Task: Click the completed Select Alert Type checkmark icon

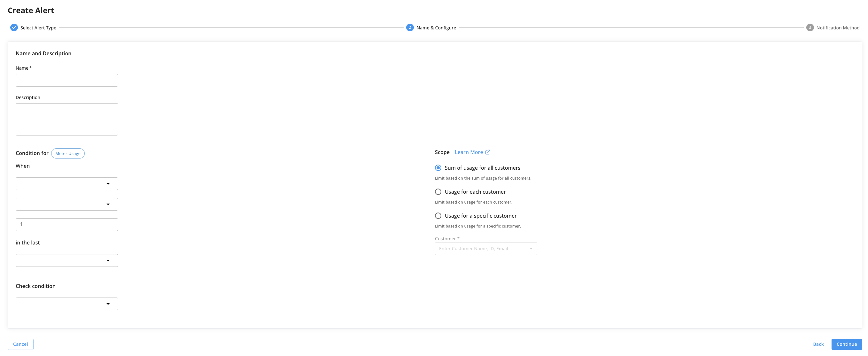Action: pyautogui.click(x=14, y=27)
